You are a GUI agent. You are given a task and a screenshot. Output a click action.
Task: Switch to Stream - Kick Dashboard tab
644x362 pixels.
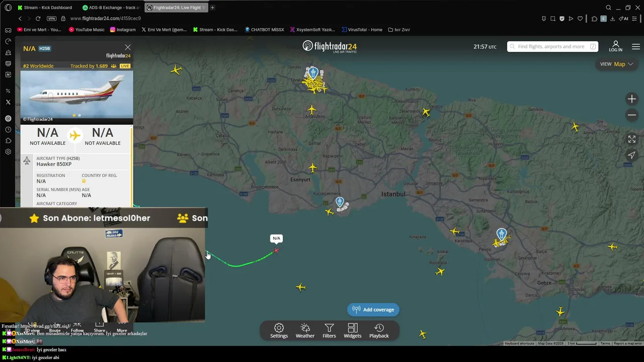46,8
